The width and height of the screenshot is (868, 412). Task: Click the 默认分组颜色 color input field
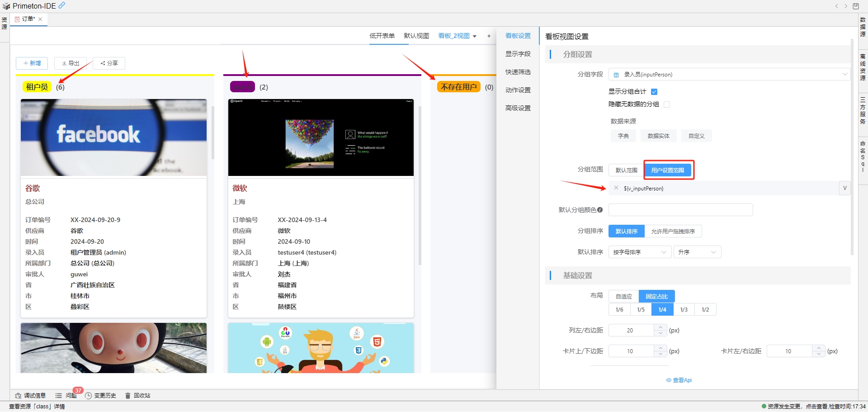point(680,210)
